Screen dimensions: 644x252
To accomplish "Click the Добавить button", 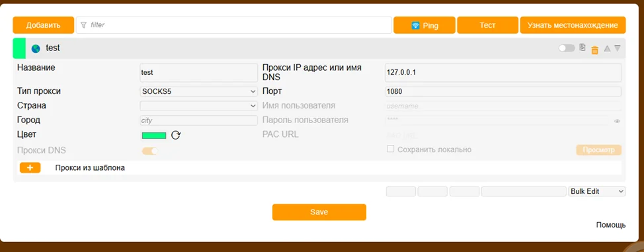I will click(x=44, y=25).
